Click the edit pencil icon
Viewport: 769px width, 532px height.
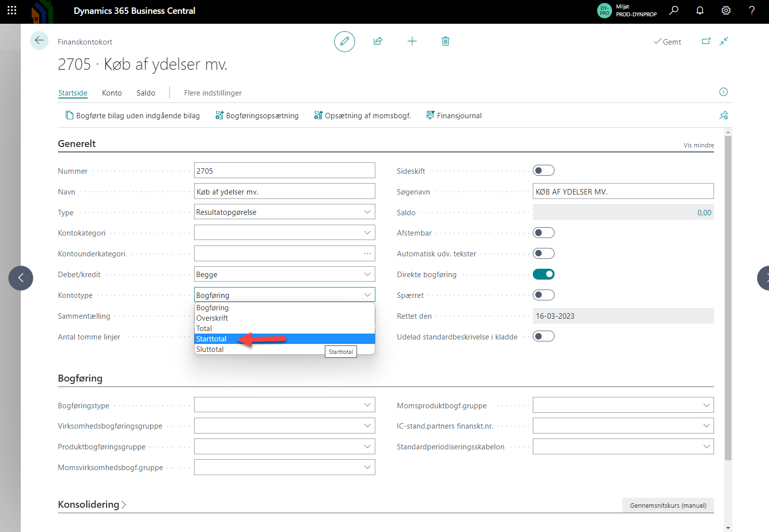345,41
